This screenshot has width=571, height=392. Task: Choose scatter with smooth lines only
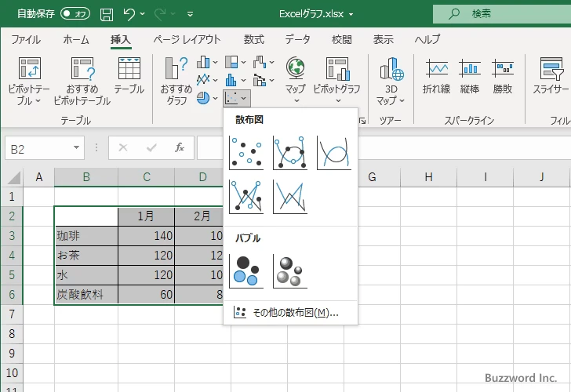[x=334, y=153]
